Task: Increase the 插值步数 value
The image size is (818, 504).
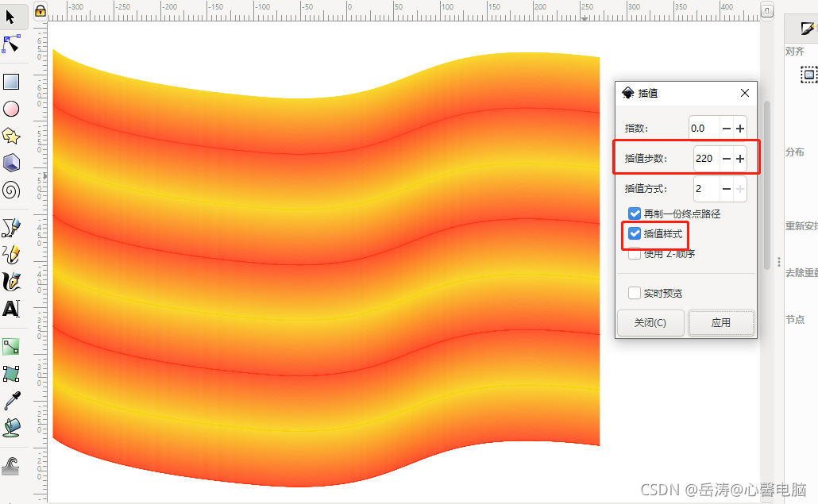Action: (739, 159)
